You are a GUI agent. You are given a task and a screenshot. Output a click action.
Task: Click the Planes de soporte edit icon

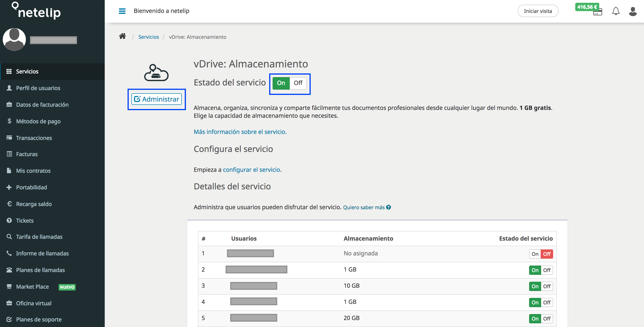9,319
